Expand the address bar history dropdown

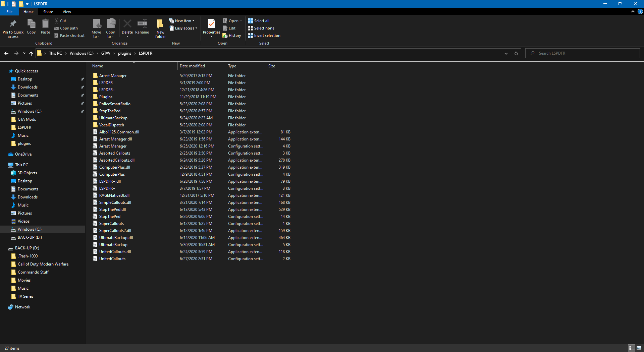click(x=506, y=53)
